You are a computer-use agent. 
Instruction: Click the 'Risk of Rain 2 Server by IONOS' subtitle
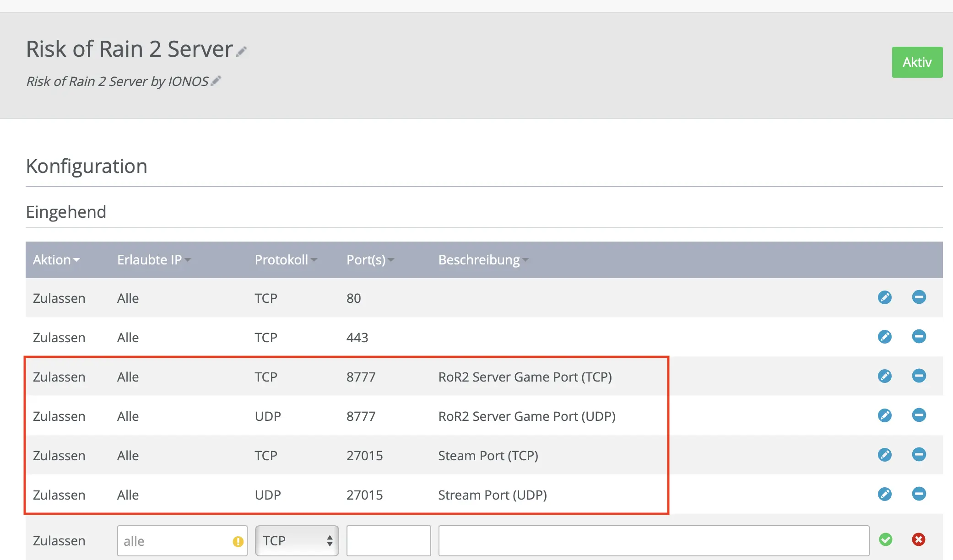click(x=117, y=81)
